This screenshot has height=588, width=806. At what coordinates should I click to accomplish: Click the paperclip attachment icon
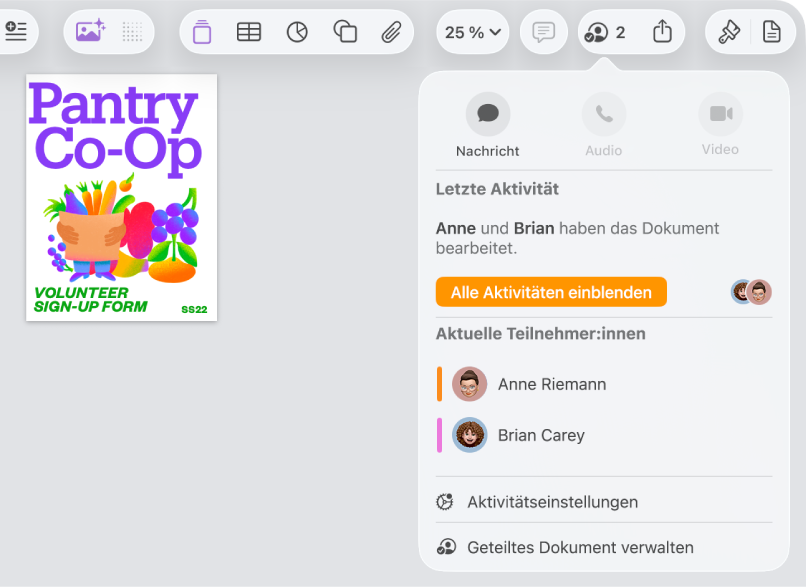[391, 32]
